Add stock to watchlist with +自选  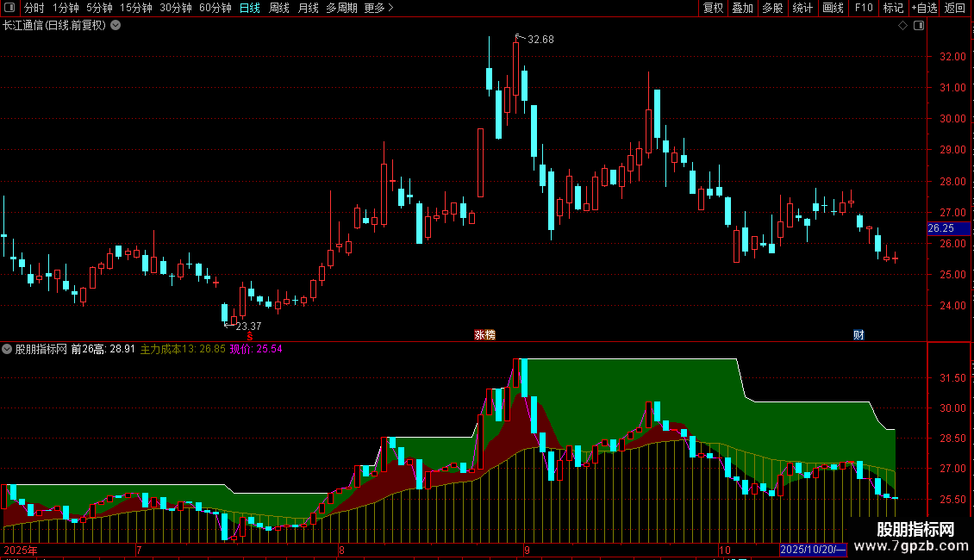tap(924, 8)
